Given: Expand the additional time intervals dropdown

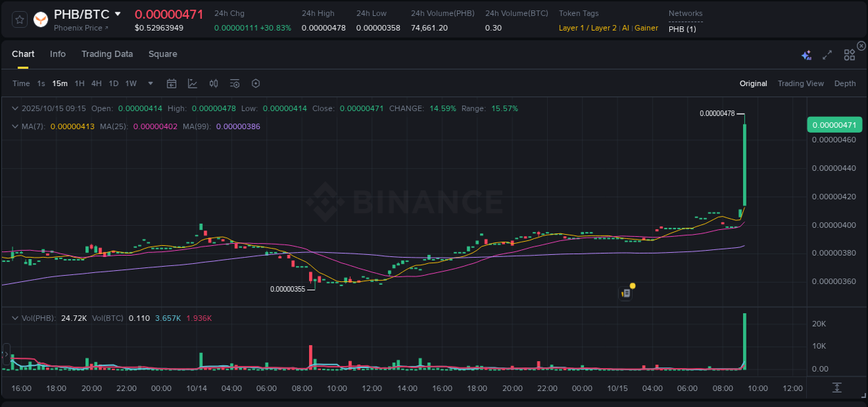Looking at the screenshot, I should point(149,83).
